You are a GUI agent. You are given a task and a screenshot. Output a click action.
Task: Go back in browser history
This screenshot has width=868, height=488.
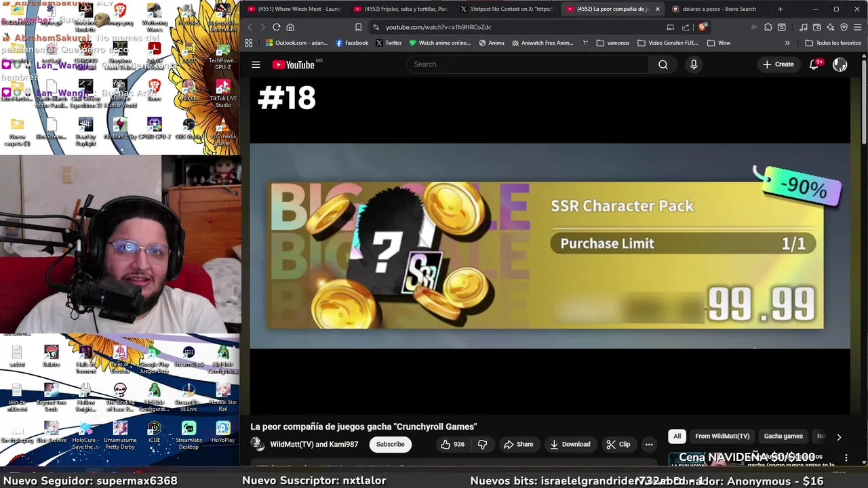click(250, 27)
